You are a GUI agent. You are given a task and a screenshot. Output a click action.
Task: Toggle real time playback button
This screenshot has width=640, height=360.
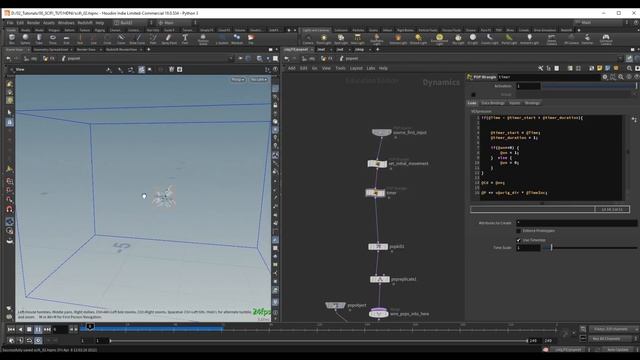[x=38, y=340]
